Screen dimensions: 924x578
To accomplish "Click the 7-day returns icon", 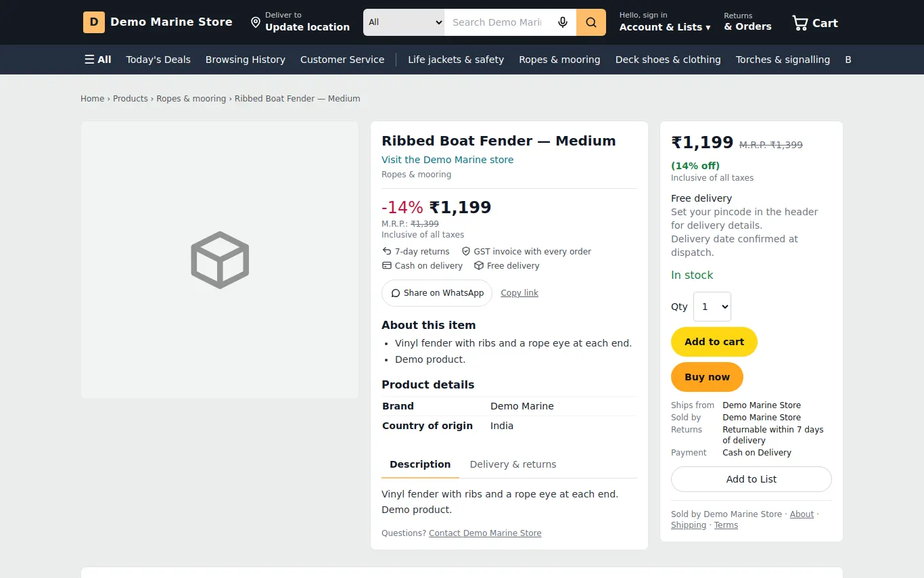I will click(x=387, y=251).
